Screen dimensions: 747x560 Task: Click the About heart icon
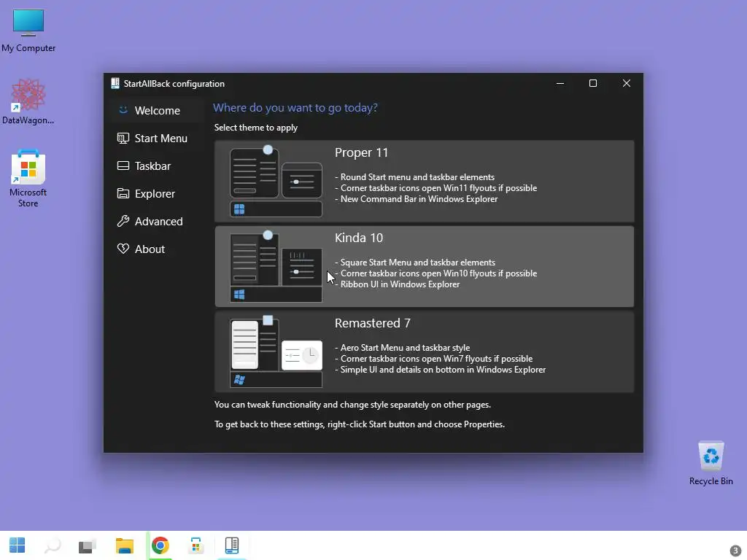[123, 249]
